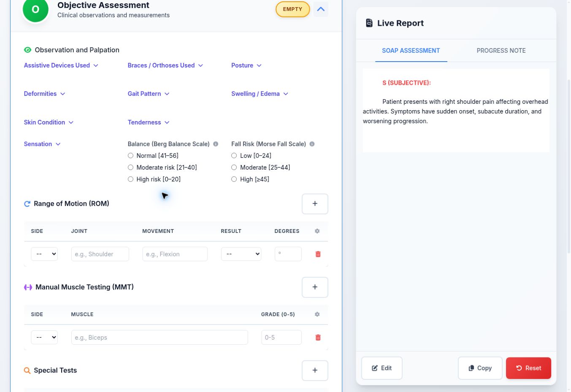Viewport: 571px width, 392px height.
Task: Expand the Sensation dropdown
Action: click(x=42, y=144)
